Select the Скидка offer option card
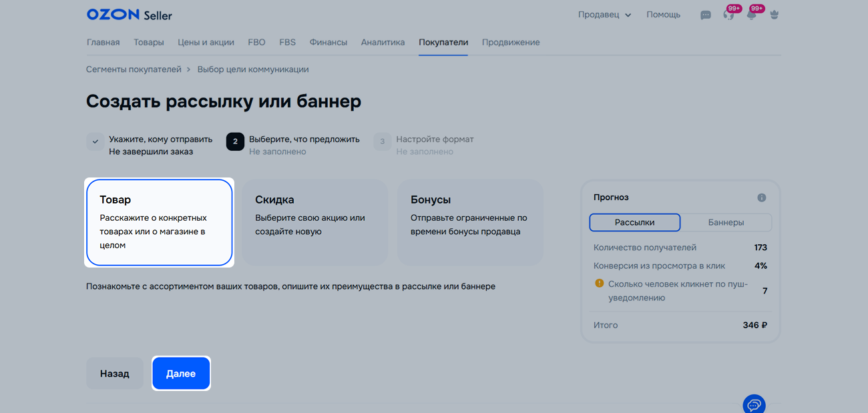The width and height of the screenshot is (868, 413). [x=314, y=222]
